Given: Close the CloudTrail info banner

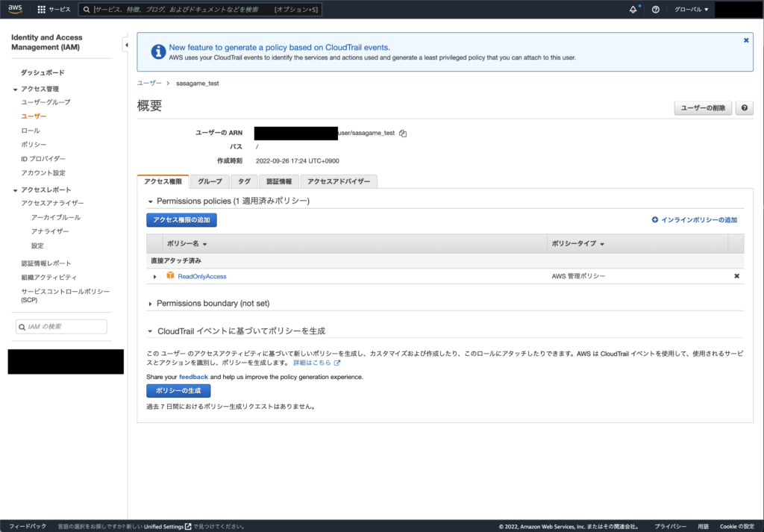Looking at the screenshot, I should [746, 40].
